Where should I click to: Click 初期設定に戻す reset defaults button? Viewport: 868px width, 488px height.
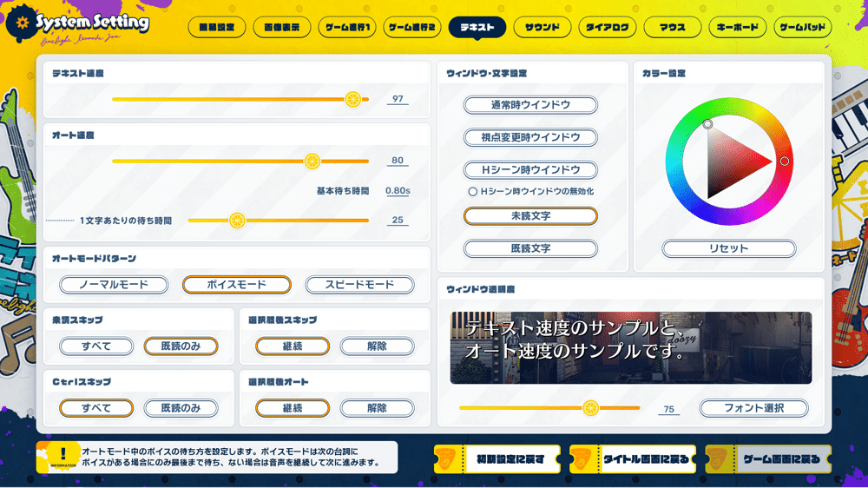(497, 459)
